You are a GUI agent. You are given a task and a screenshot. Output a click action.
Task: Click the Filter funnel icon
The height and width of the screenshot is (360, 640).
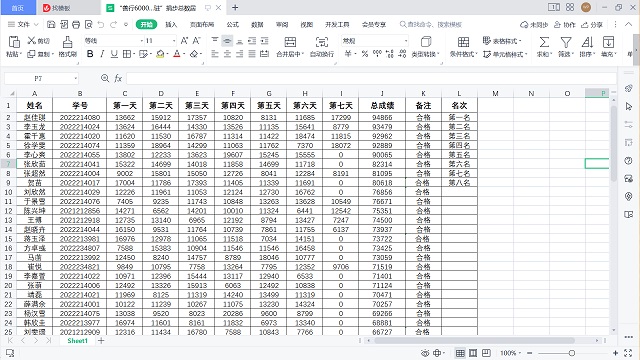click(566, 42)
